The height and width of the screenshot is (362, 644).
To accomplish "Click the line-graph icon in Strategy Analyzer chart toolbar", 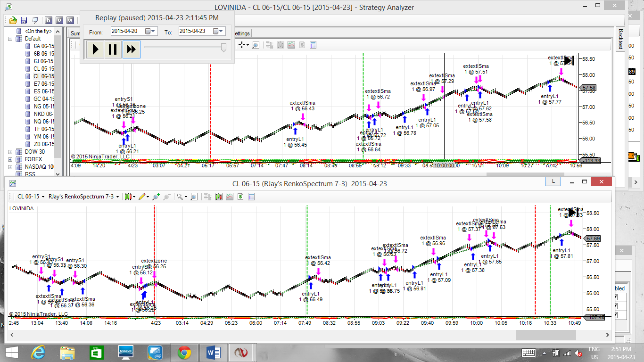I will click(291, 45).
